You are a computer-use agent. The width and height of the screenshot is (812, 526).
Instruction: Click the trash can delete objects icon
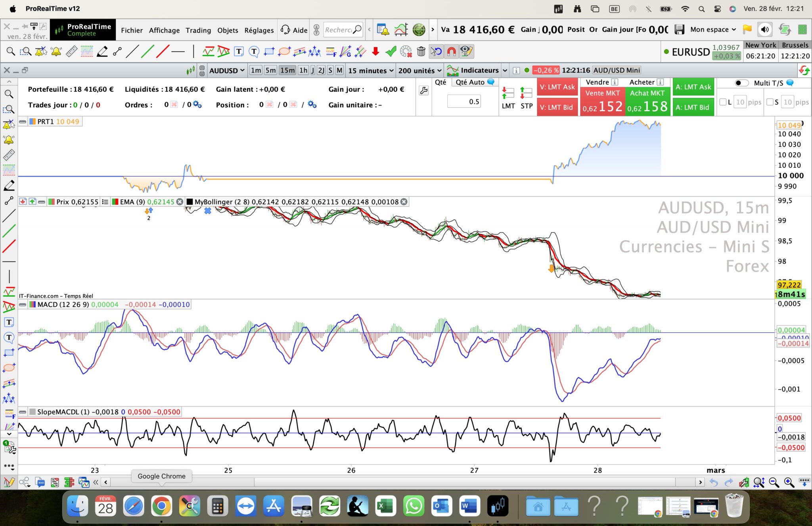tap(421, 52)
